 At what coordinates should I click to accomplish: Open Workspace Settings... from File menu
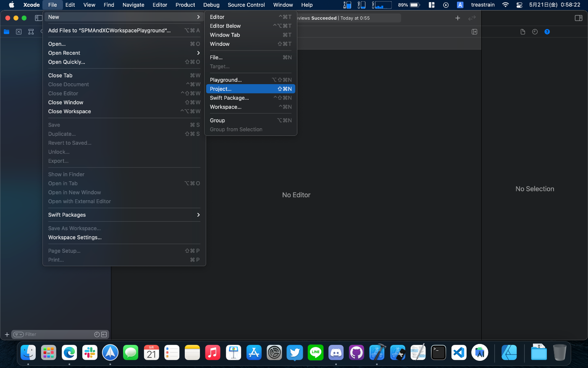pyautogui.click(x=124, y=238)
